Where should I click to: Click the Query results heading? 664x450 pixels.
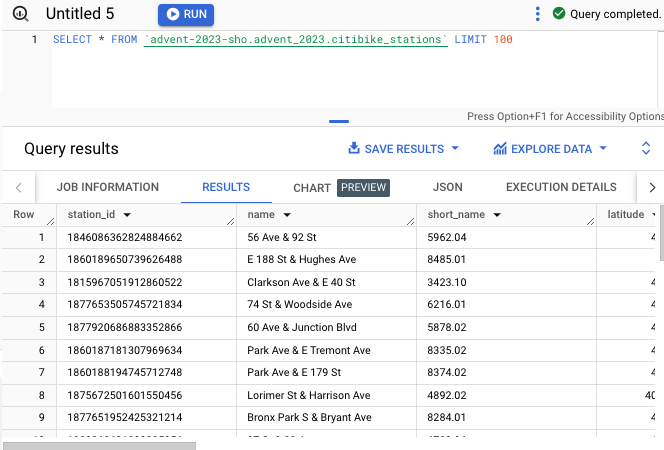click(x=71, y=149)
